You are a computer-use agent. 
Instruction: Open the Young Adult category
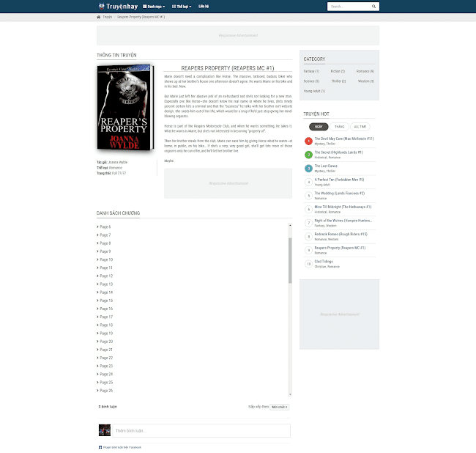[314, 91]
